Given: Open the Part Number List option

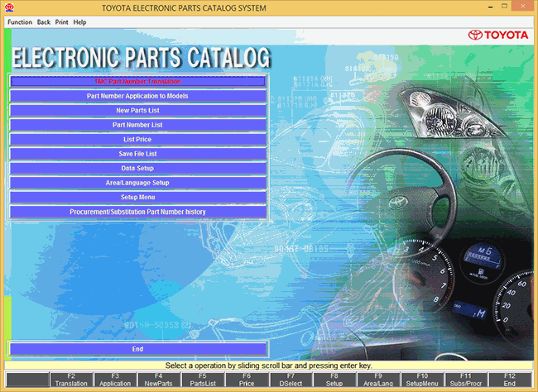Looking at the screenshot, I should [137, 125].
